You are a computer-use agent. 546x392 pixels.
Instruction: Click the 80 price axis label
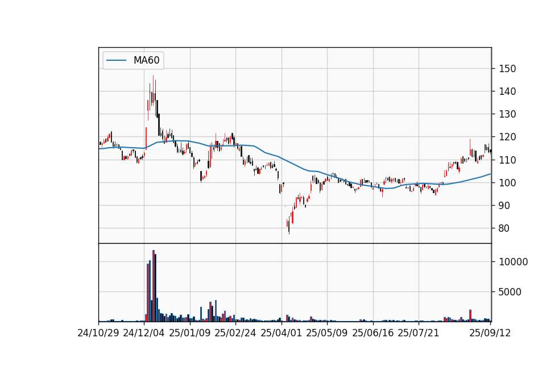504,228
